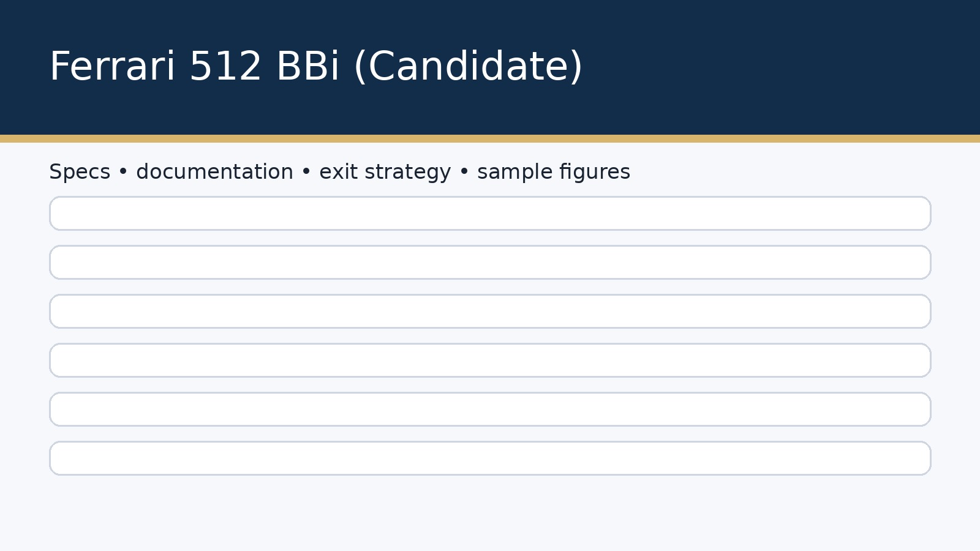Click the first empty content box

tap(490, 214)
